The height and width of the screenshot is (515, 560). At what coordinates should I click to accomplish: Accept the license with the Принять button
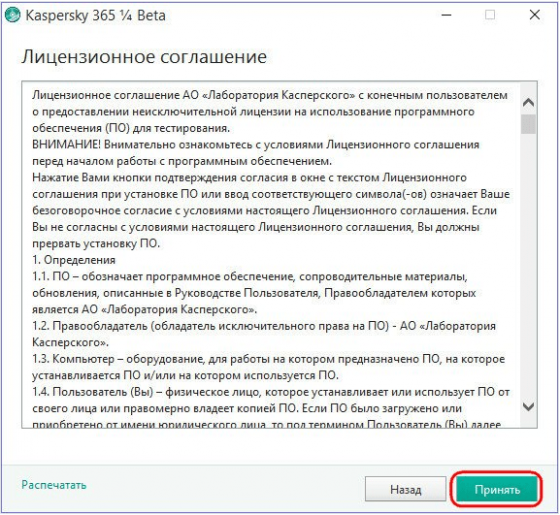497,489
